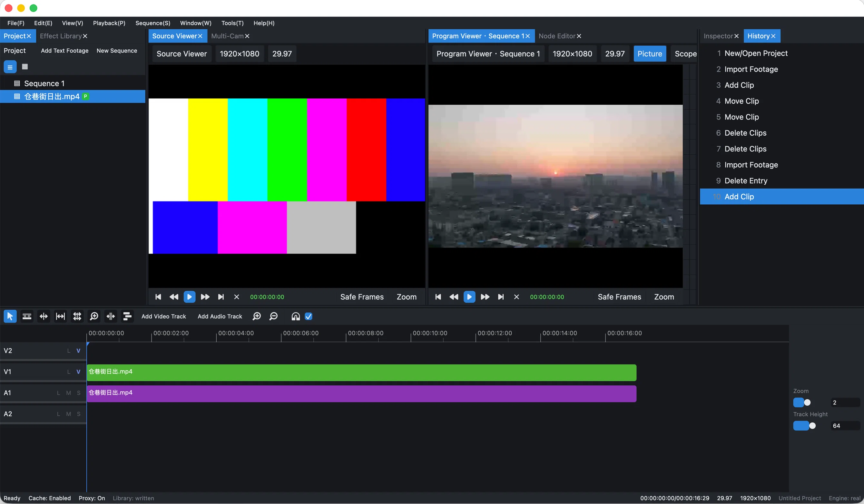The height and width of the screenshot is (504, 864).
Task: Fast forward in the Program Viewer
Action: 485,297
